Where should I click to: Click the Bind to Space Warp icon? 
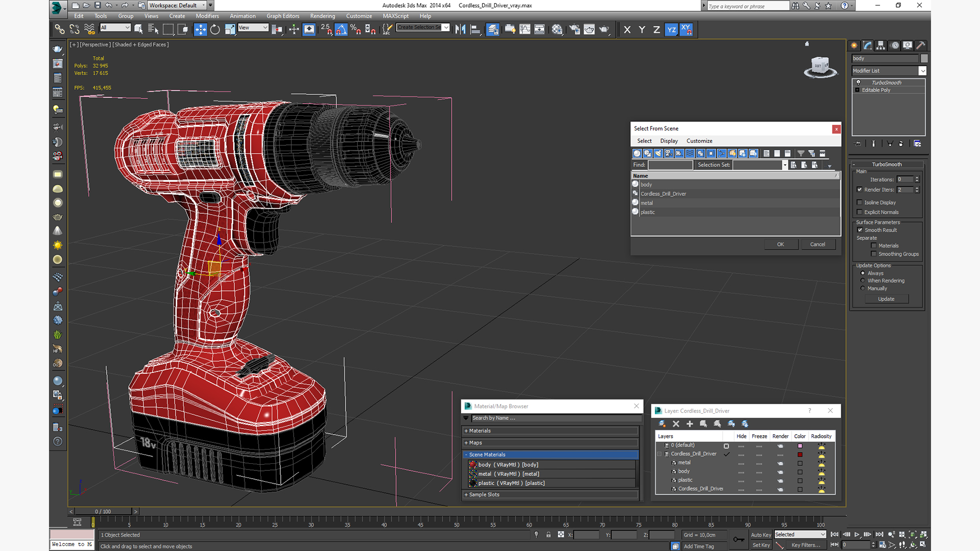tap(89, 30)
